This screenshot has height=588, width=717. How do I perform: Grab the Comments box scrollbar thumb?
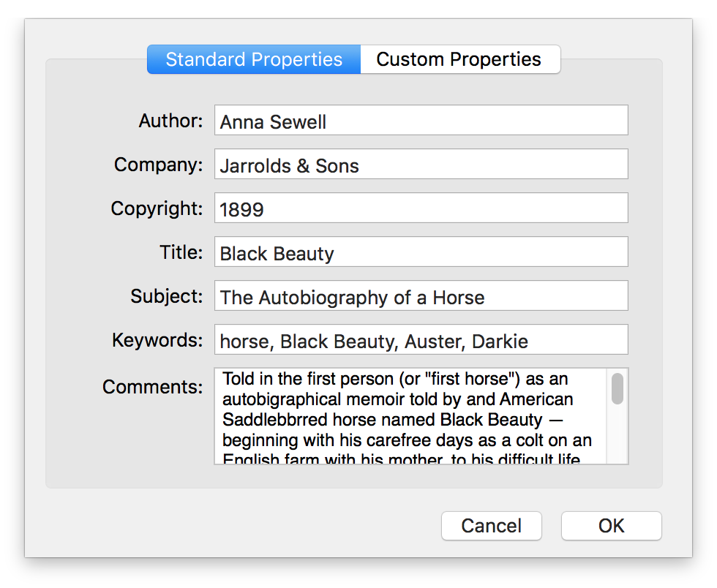[x=617, y=388]
